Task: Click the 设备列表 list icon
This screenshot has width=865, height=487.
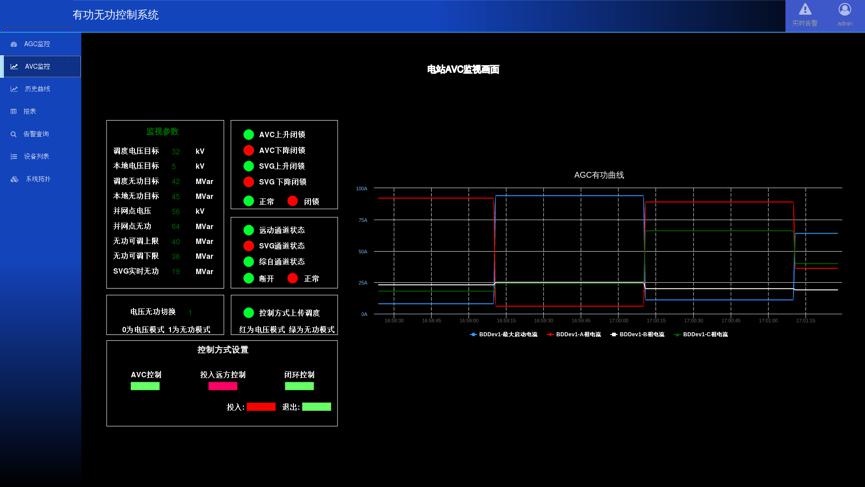Action: [x=14, y=156]
